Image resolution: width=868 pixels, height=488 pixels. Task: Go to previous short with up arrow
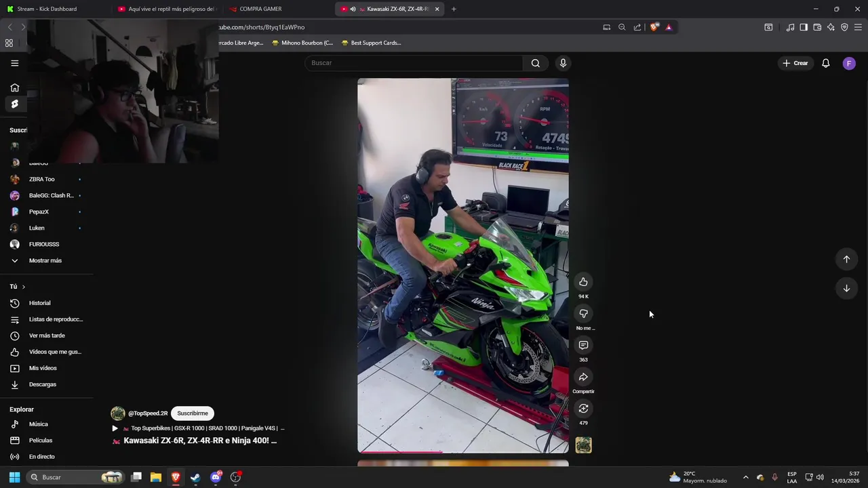(x=846, y=259)
